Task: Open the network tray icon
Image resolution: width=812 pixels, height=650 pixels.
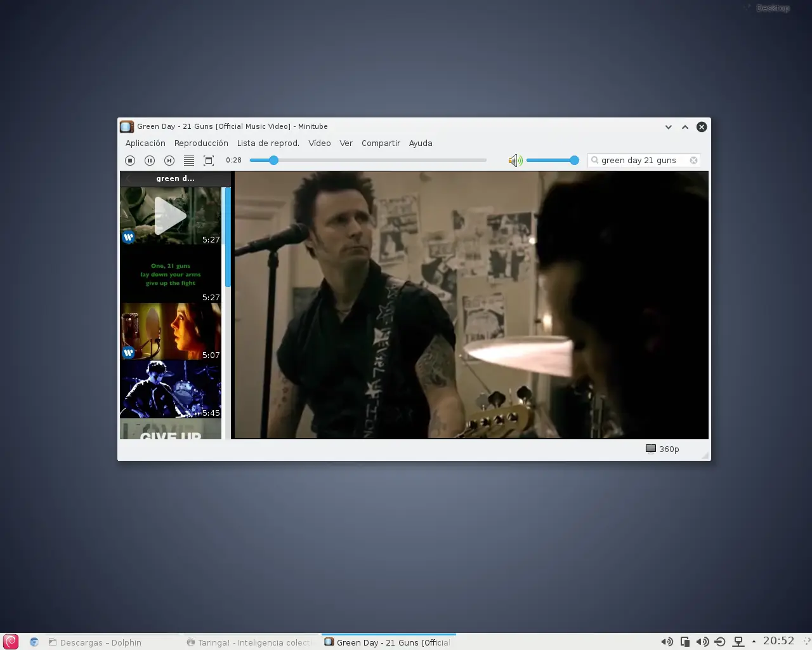Action: coord(738,642)
